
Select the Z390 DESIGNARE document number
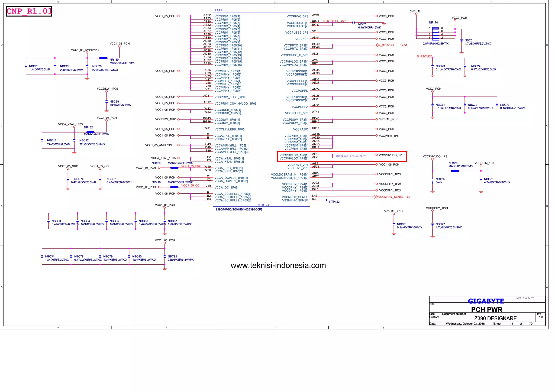coord(495,318)
